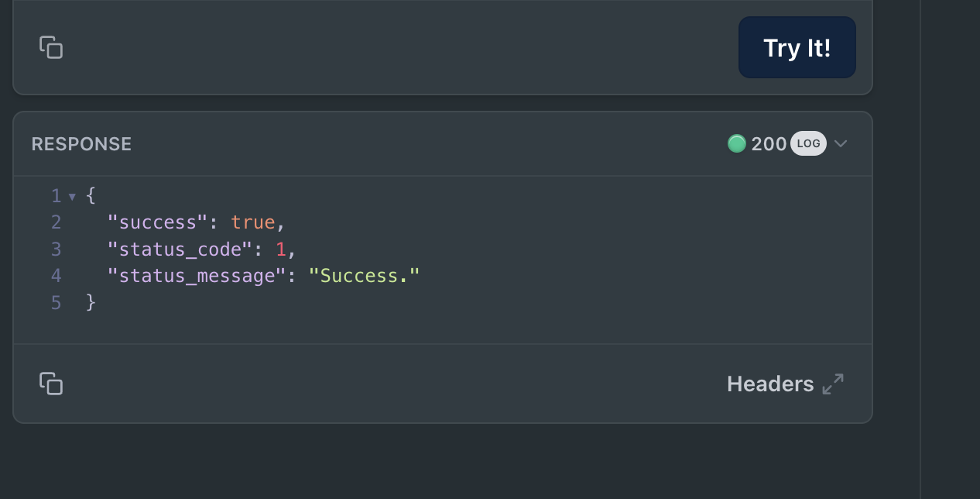Image resolution: width=980 pixels, height=499 pixels.
Task: Open the response status chevron dropdown
Action: pos(841,143)
